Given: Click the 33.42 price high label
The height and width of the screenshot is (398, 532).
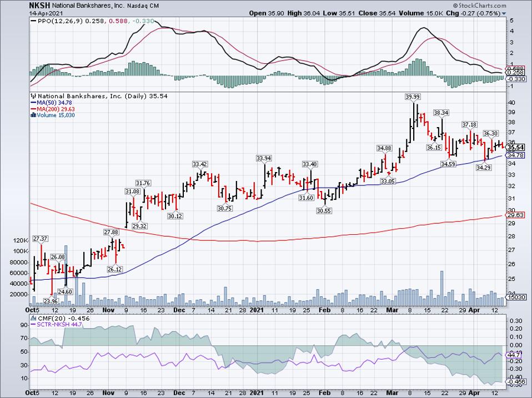Looking at the screenshot, I should pyautogui.click(x=199, y=164).
